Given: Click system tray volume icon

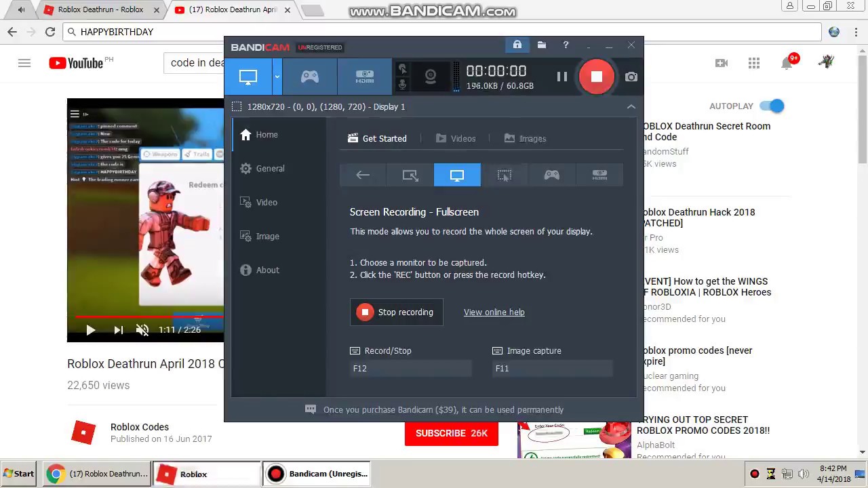Looking at the screenshot, I should [x=804, y=474].
